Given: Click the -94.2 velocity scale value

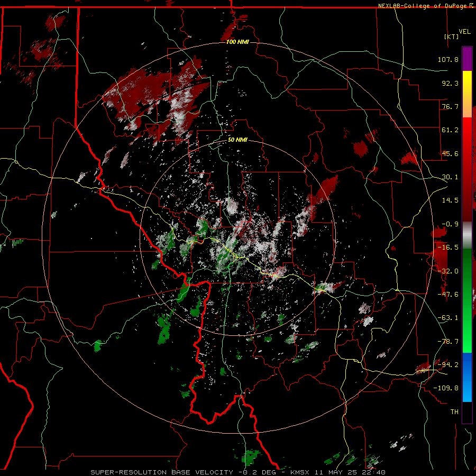Looking at the screenshot, I should point(448,364).
